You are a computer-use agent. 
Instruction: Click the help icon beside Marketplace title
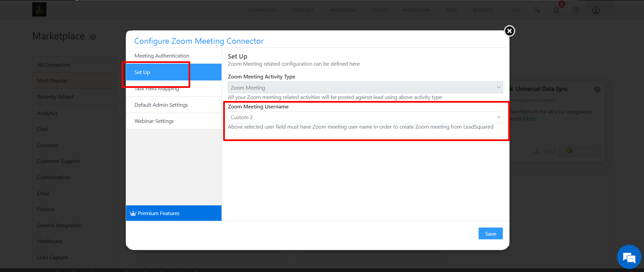coord(93,37)
